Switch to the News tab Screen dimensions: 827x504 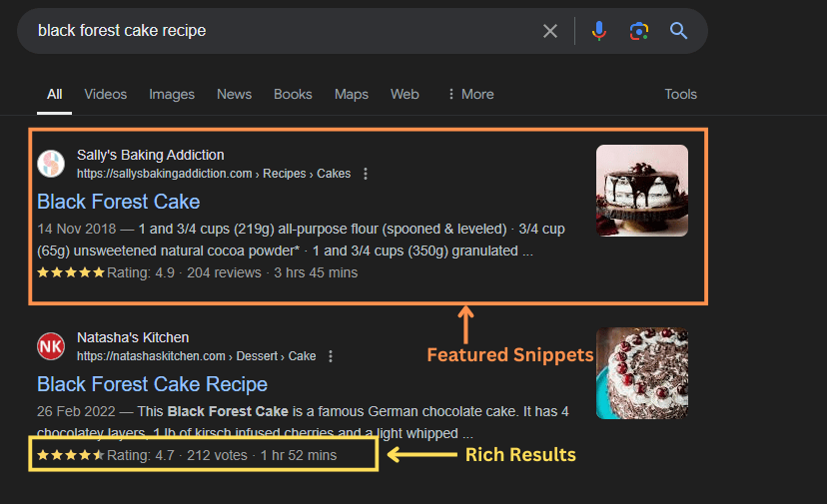coord(234,95)
